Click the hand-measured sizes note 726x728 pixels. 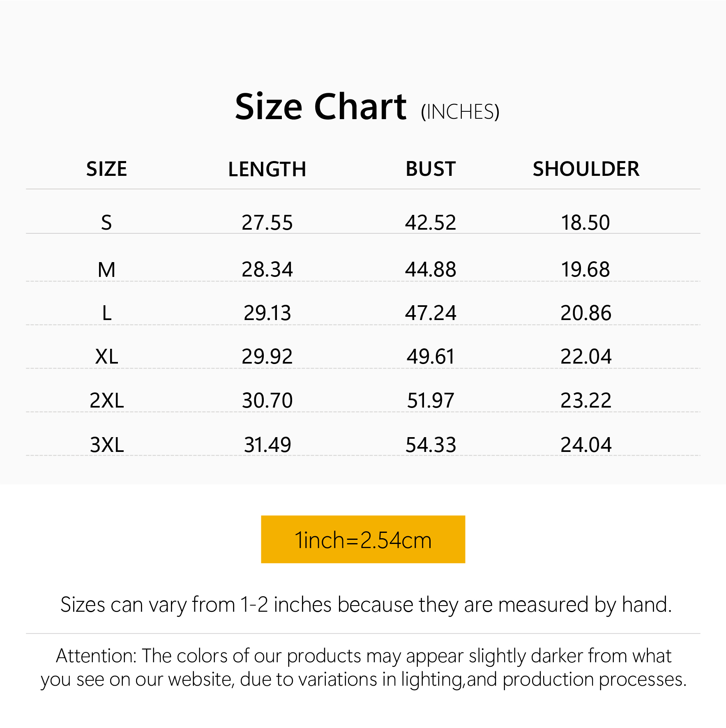click(x=366, y=605)
